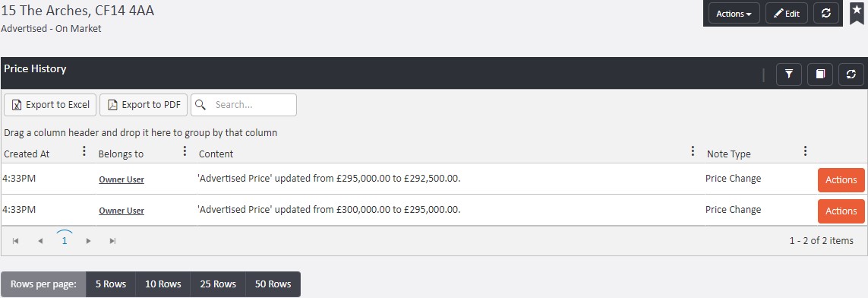
Task: Set rows per page to 50 Rows
Action: [x=273, y=284]
